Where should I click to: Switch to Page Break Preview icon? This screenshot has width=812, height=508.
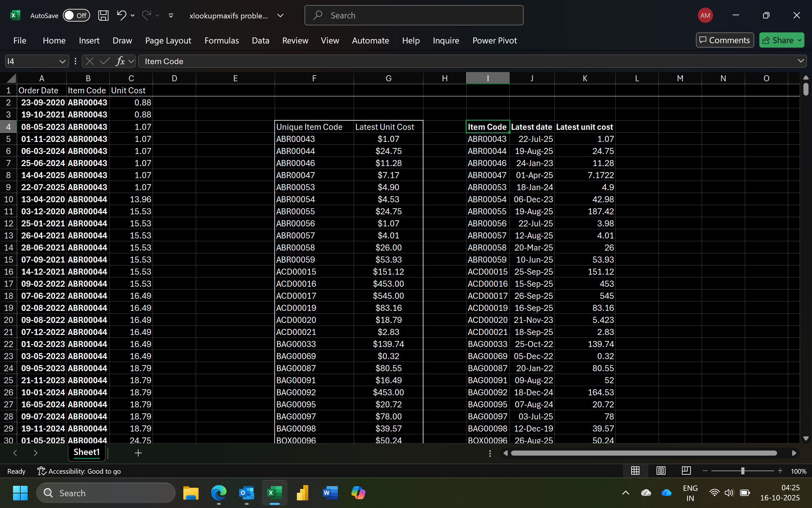(686, 471)
